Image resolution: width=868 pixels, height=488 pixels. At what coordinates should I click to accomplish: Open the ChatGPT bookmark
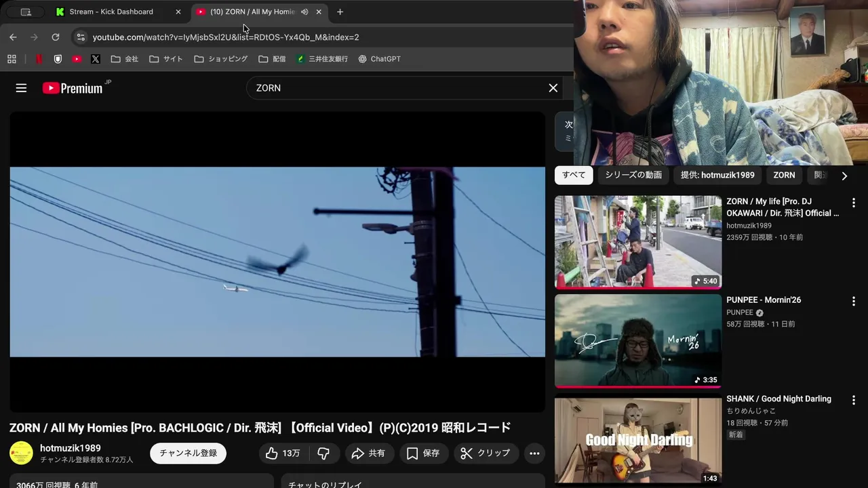tap(380, 59)
